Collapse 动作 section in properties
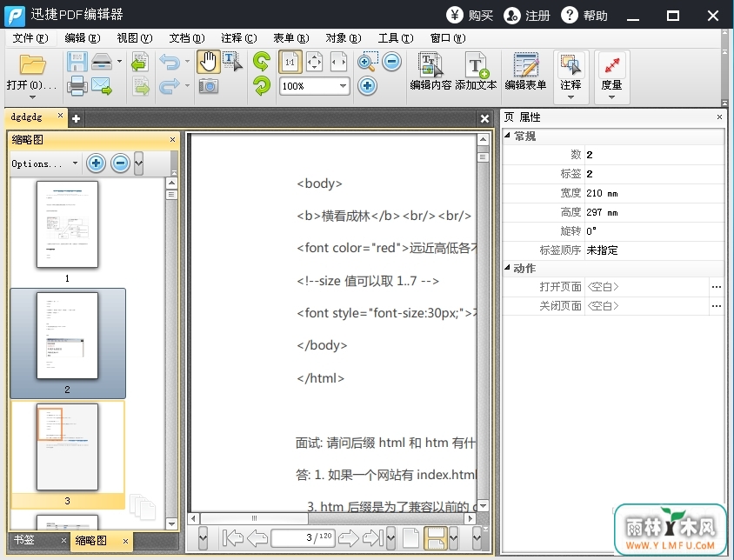734x560 pixels. coord(507,267)
